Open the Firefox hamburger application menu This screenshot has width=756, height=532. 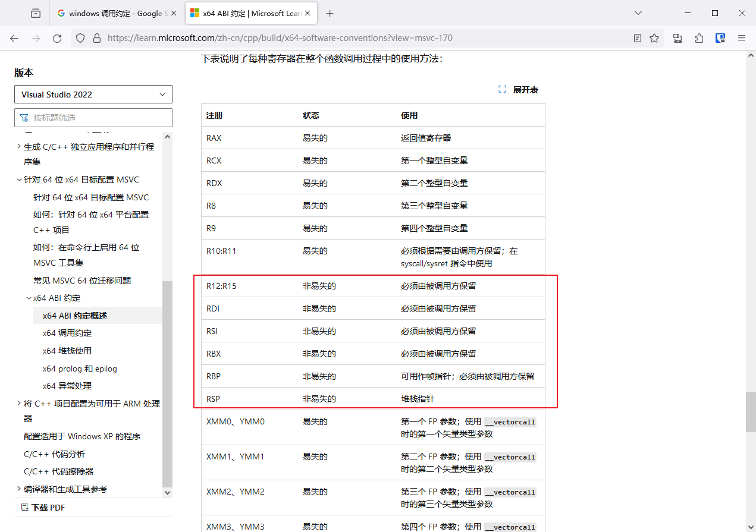pyautogui.click(x=742, y=38)
